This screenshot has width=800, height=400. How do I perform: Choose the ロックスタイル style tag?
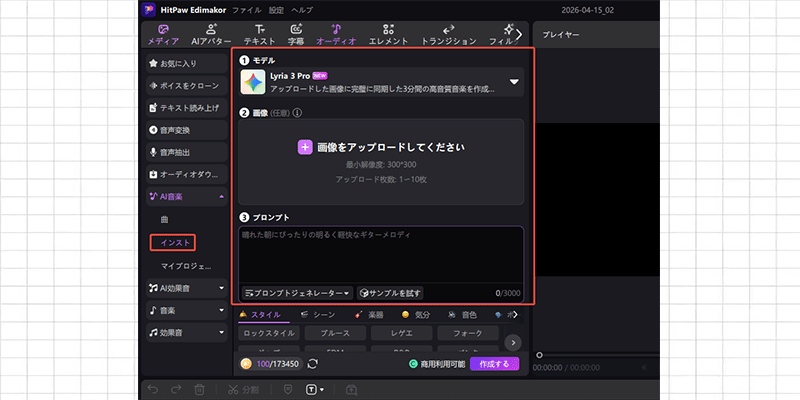pos(269,333)
